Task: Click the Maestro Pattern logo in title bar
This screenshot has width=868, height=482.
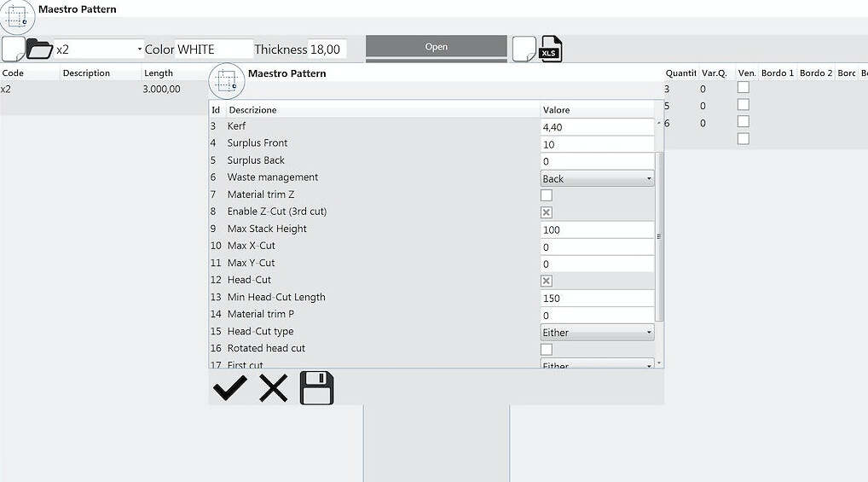Action: (17, 16)
